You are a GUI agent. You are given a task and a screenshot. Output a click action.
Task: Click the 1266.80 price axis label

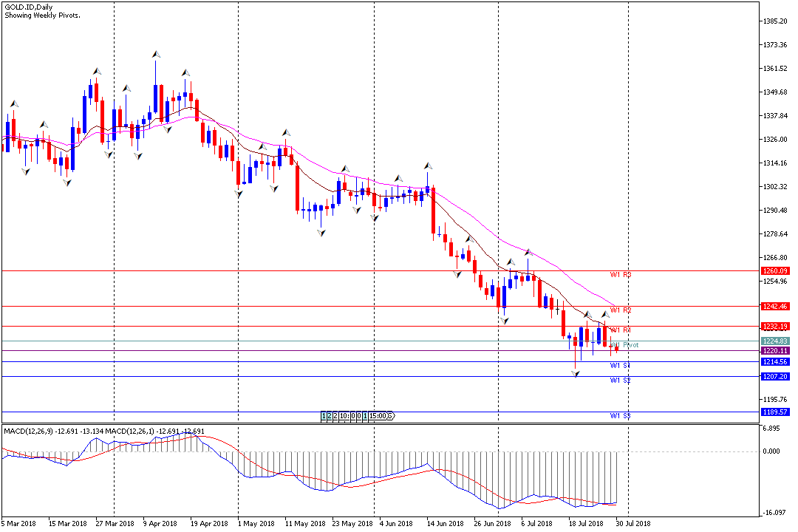tap(775, 258)
